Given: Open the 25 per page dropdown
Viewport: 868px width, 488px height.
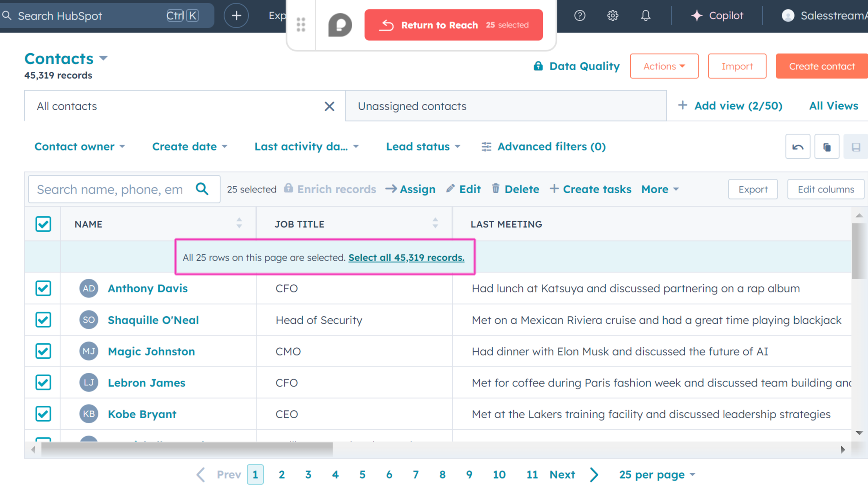Looking at the screenshot, I should (657, 475).
